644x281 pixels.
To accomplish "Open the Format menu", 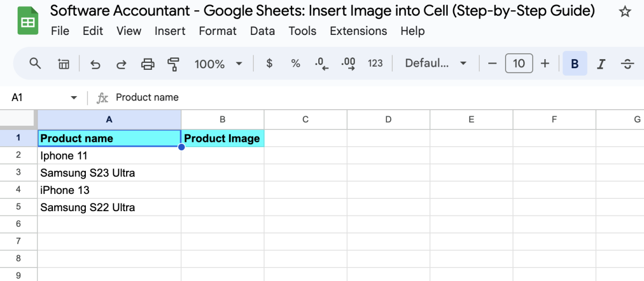I will [217, 31].
